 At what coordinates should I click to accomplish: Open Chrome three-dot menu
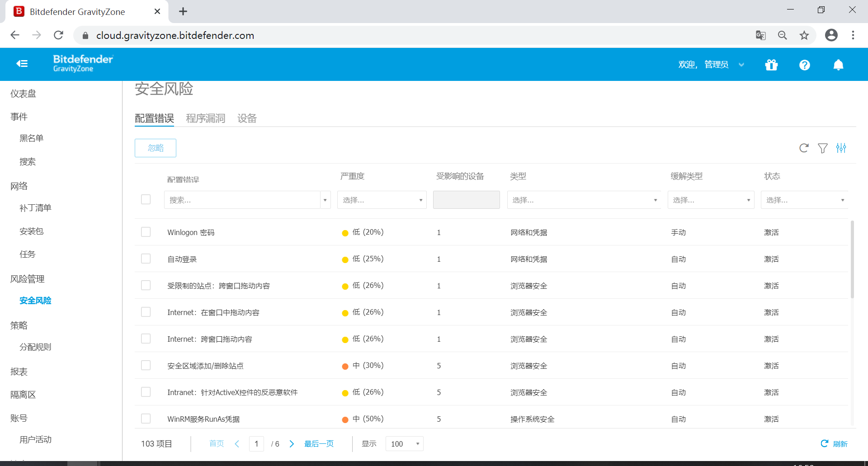[853, 35]
